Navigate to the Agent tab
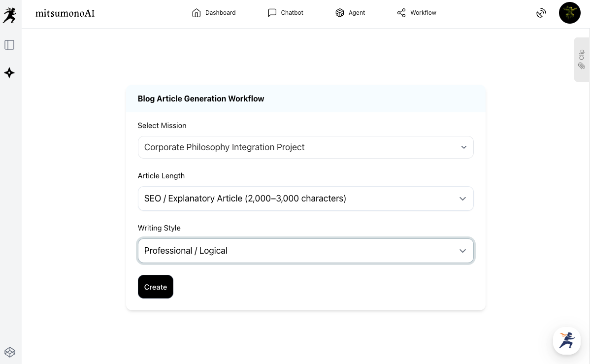The width and height of the screenshot is (590, 364). click(x=357, y=13)
